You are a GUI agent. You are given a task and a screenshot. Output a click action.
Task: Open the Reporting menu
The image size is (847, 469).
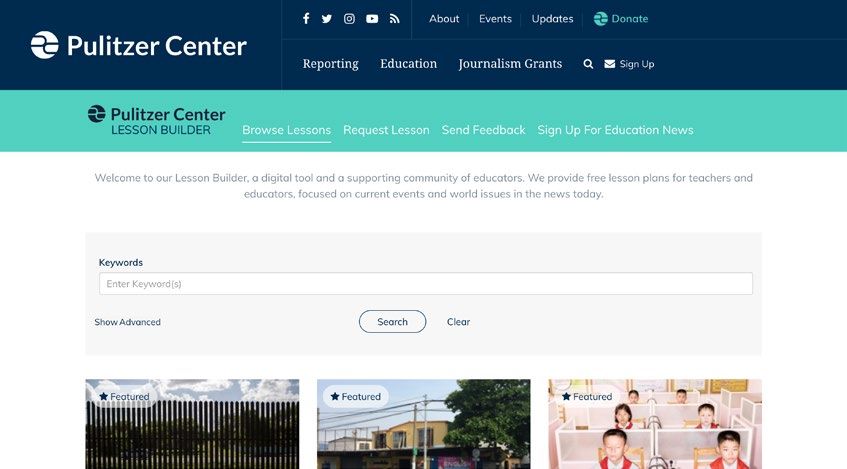(331, 64)
